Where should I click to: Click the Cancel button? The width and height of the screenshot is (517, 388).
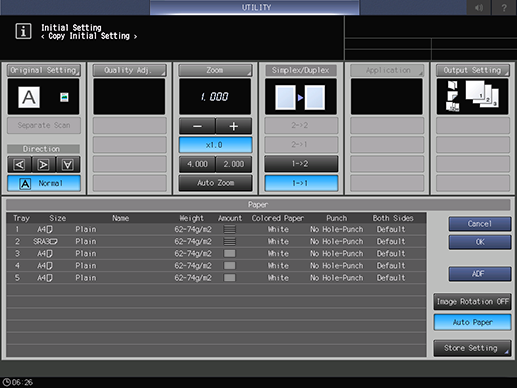click(x=480, y=224)
